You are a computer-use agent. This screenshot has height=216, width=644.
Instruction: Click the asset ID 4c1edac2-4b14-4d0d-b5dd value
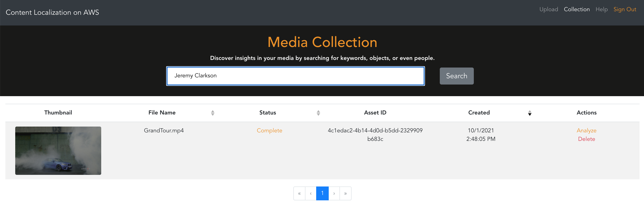coord(375,135)
